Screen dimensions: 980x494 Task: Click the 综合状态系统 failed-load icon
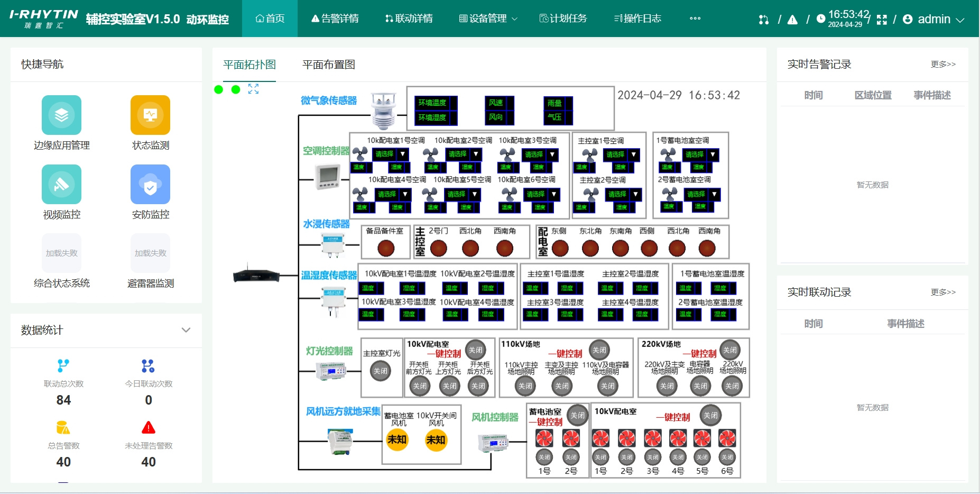pyautogui.click(x=61, y=253)
